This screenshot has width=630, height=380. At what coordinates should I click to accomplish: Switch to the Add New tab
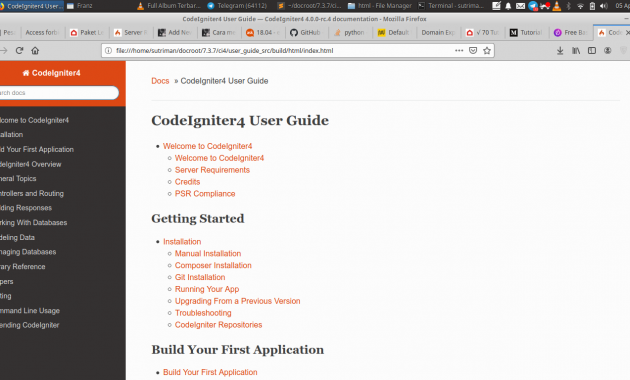pos(174,33)
